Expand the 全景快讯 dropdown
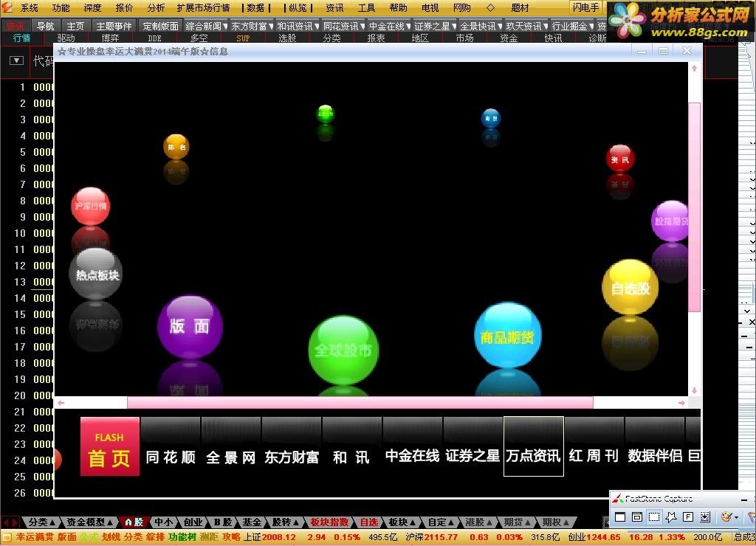756x546 pixels. (x=481, y=26)
